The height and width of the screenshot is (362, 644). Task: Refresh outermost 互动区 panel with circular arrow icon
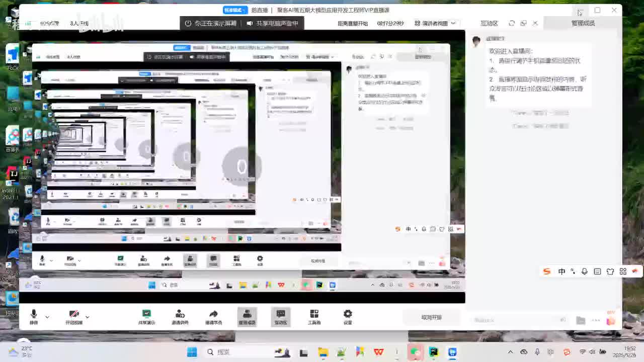512,23
